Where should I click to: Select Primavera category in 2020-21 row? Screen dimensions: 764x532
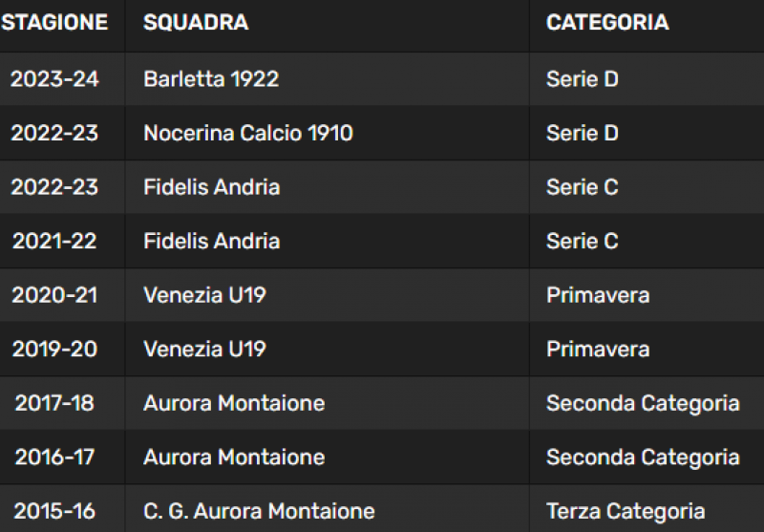click(x=598, y=295)
